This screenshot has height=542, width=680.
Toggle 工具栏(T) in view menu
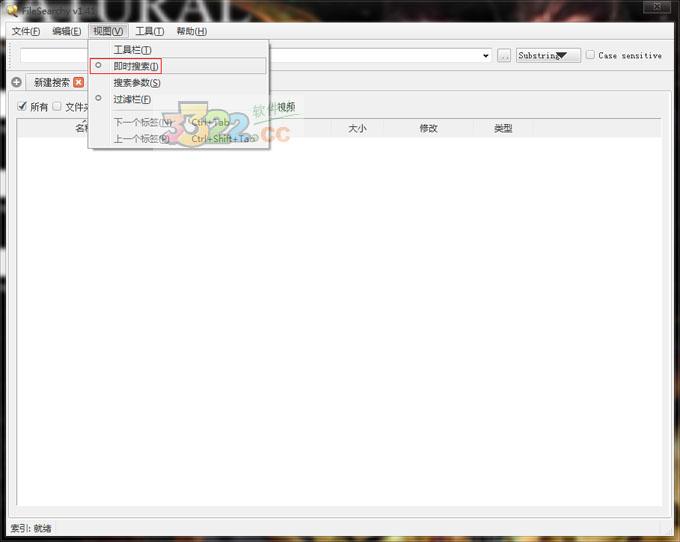178,50
